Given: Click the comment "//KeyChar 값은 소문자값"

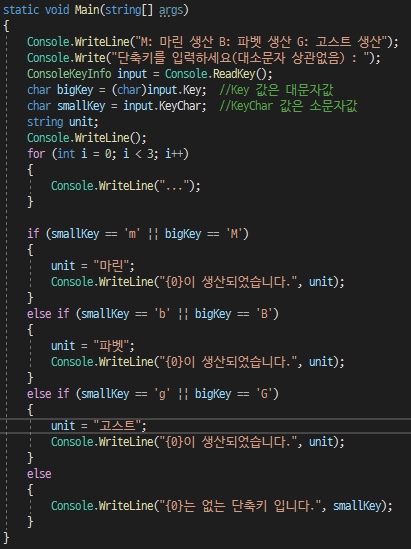Looking at the screenshot, I should pos(288,106).
